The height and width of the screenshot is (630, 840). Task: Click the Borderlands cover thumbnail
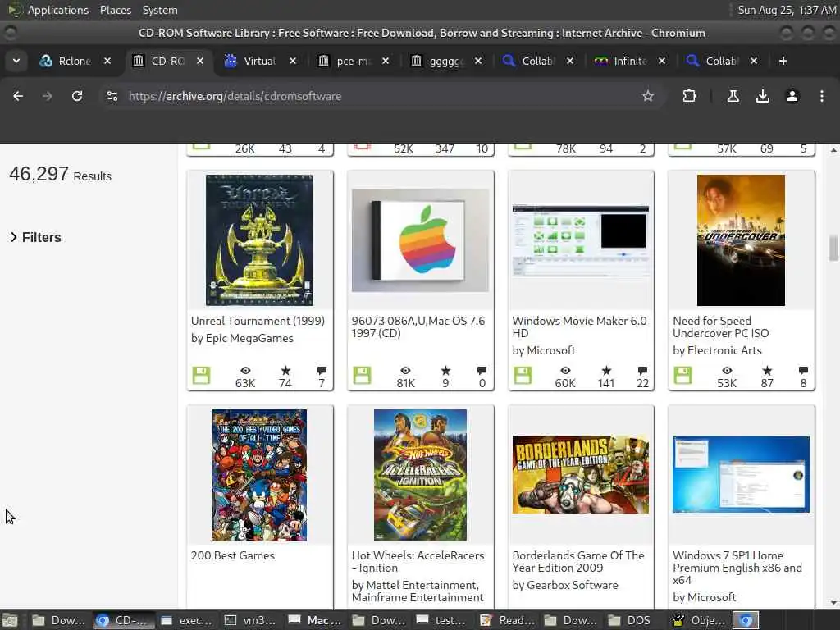pos(580,475)
